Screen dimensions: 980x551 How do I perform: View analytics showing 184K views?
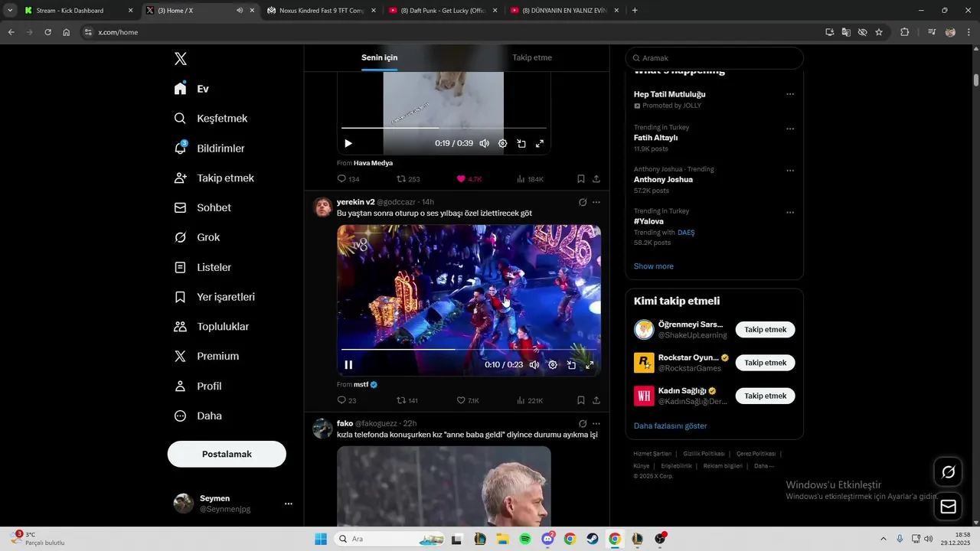point(530,179)
